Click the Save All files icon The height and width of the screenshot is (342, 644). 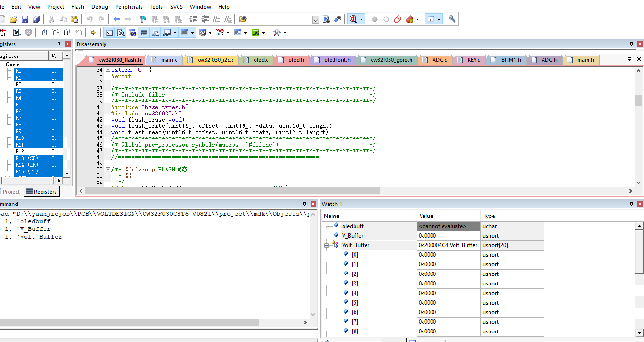point(36,19)
